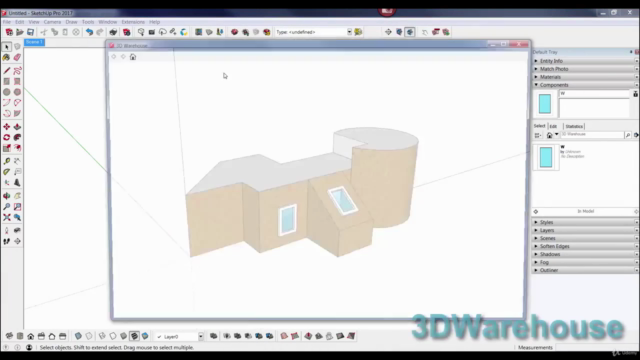Switch to Edit tab in Components
Screen dimensions: 640x360
[x=553, y=126]
